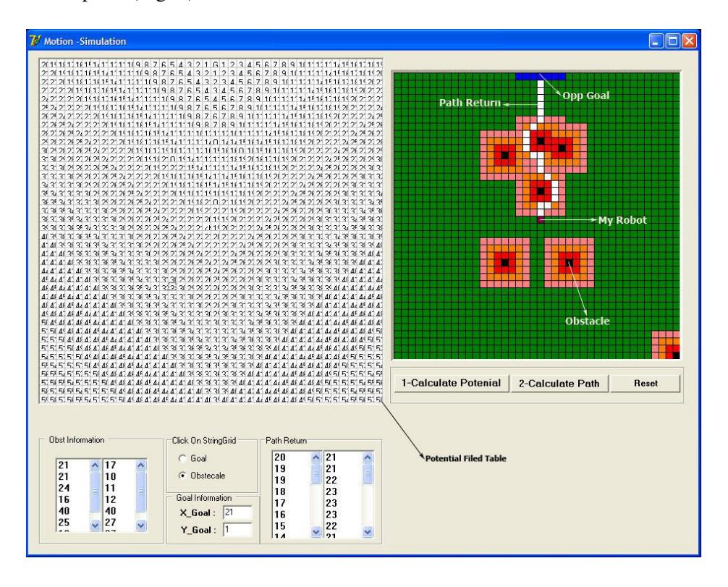The image size is (728, 587).
Task: Click the Reset button
Action: pyautogui.click(x=646, y=384)
